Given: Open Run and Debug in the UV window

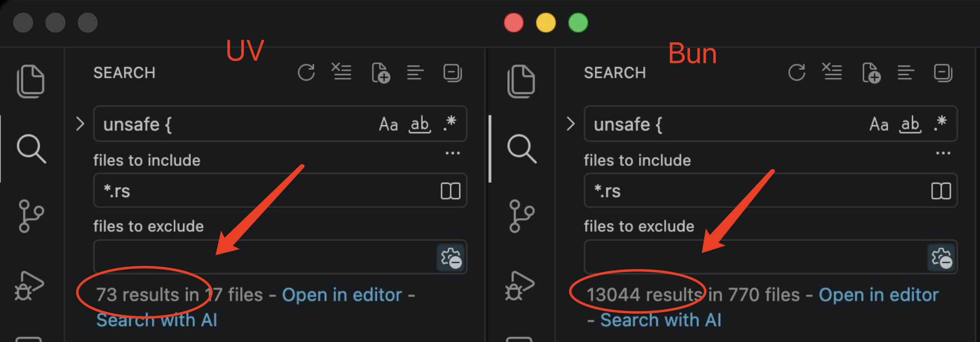Looking at the screenshot, I should click(29, 286).
